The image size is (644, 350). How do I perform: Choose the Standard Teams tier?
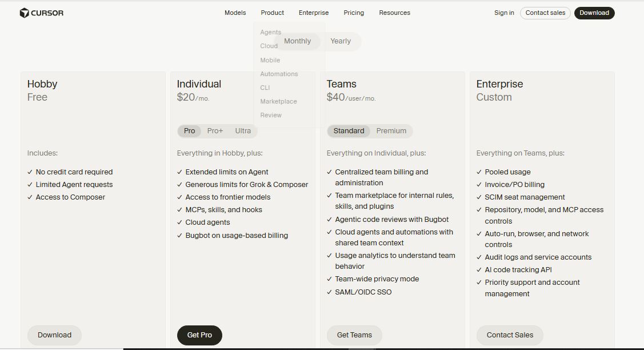[x=349, y=131]
